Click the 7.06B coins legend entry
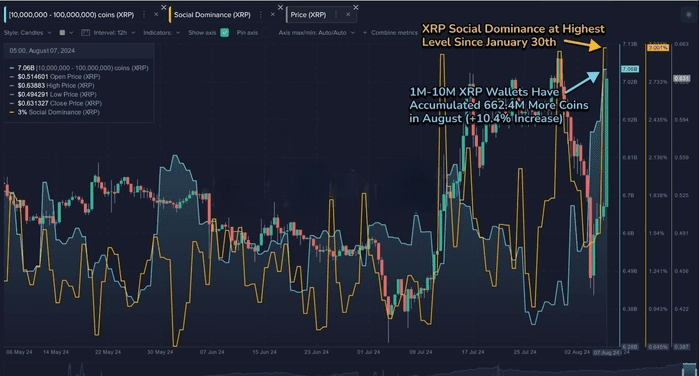Image resolution: width=699 pixels, height=376 pixels. [x=79, y=68]
